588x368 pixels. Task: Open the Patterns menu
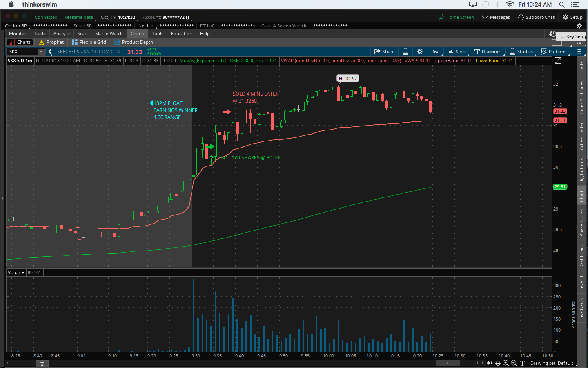point(554,52)
